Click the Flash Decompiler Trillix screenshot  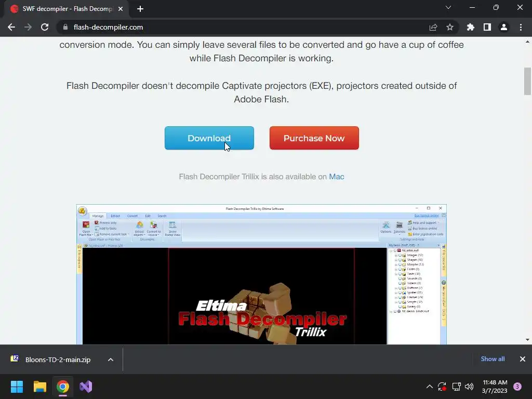(x=262, y=274)
